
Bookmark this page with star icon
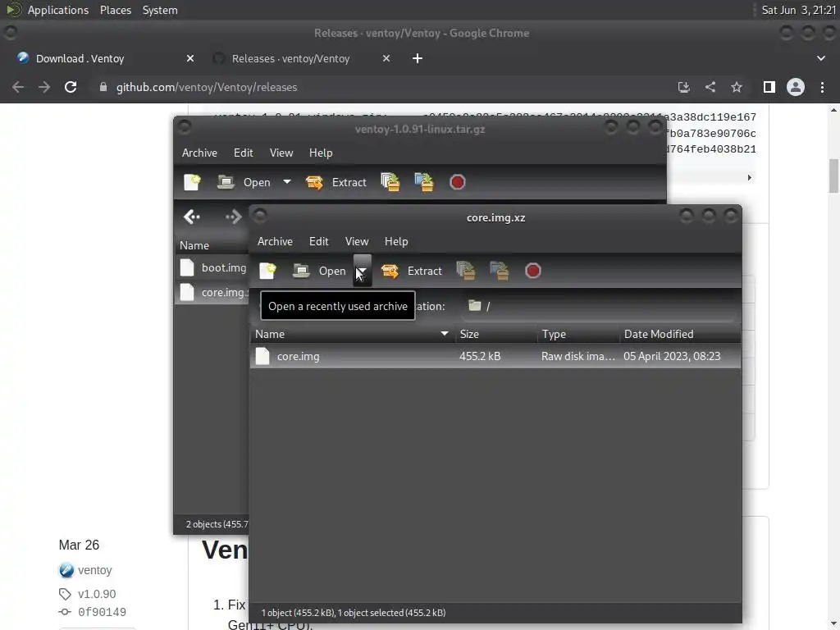coord(737,87)
